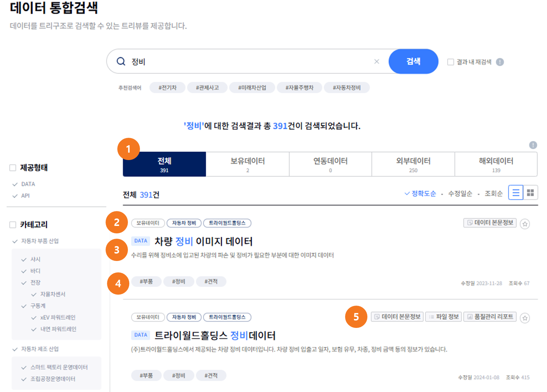This screenshot has width=547, height=392.
Task: Click the #자율주행차 suggested keyword
Action: click(x=299, y=87)
